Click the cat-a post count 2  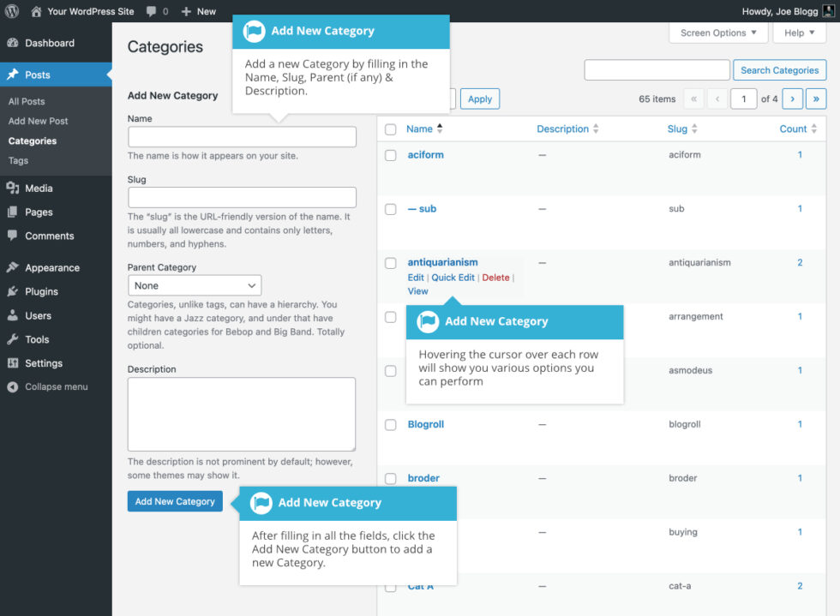pos(800,586)
